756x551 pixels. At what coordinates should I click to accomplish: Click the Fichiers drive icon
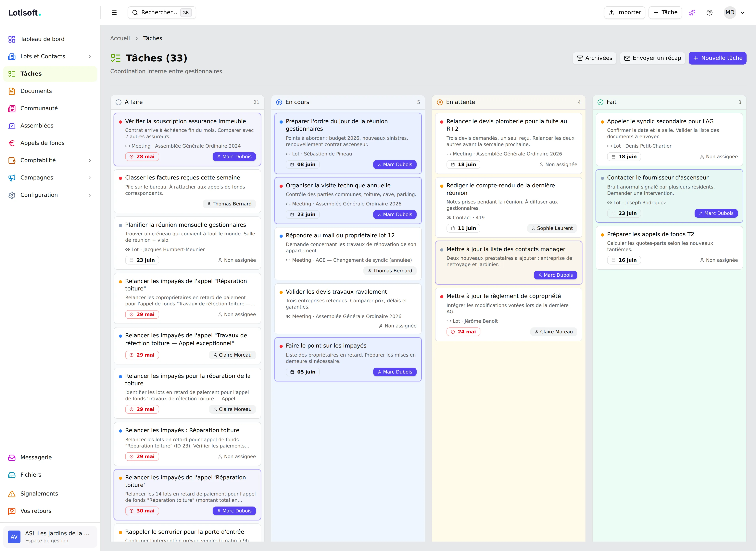pos(12,475)
